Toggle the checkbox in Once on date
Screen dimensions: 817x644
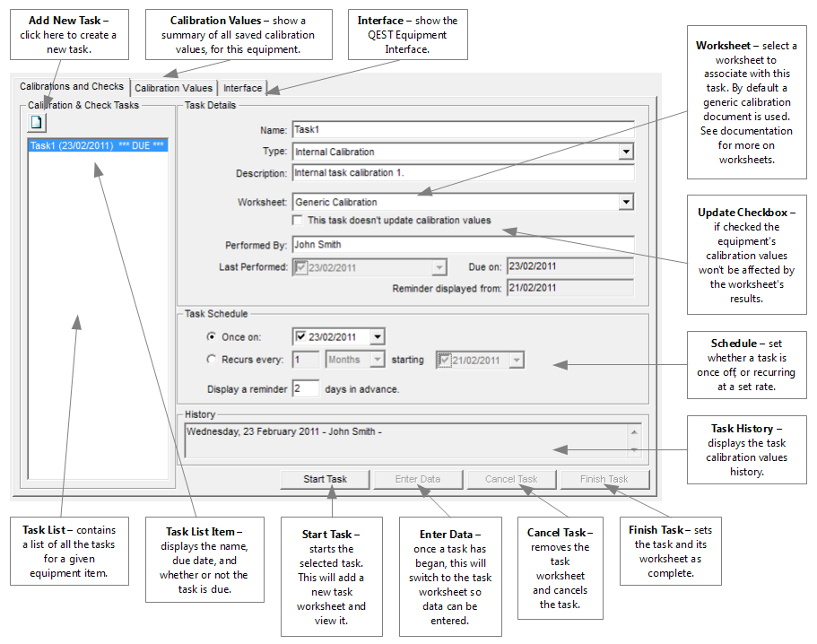point(301,337)
